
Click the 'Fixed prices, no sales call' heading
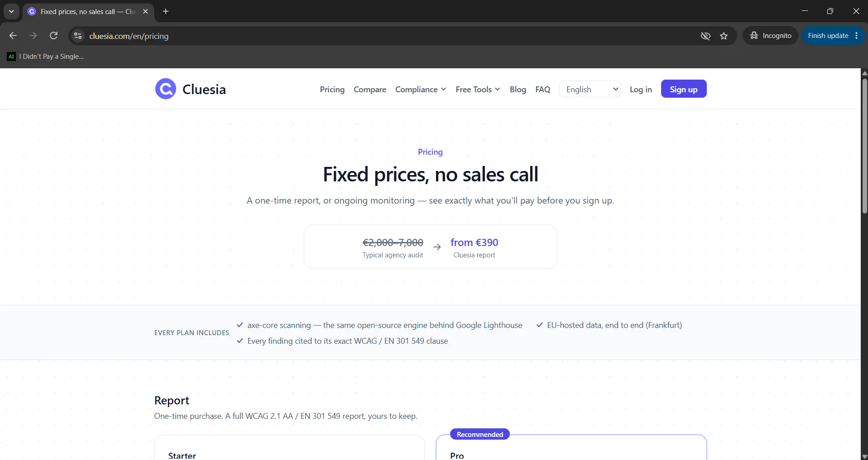(x=431, y=175)
